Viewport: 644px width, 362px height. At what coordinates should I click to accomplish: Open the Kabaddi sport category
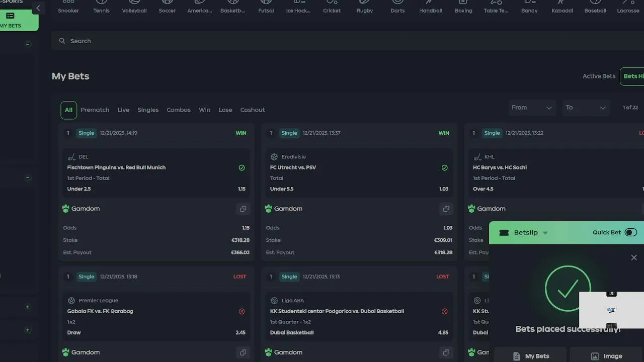[x=562, y=7]
